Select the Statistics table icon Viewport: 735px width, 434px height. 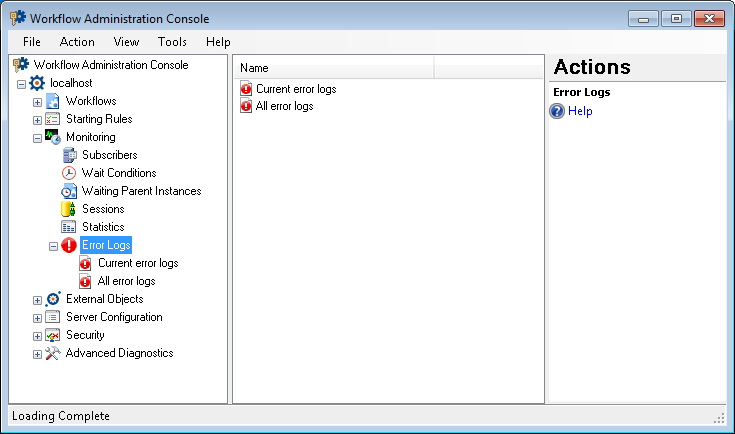68,227
